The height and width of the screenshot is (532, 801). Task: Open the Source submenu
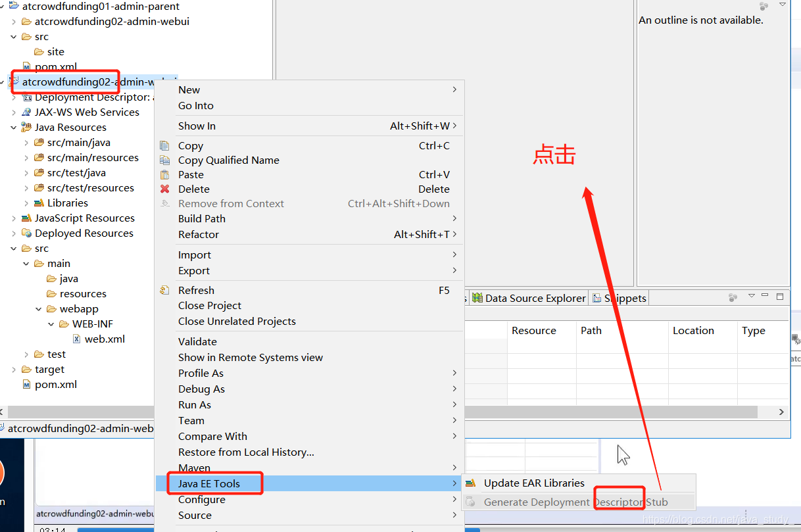309,516
